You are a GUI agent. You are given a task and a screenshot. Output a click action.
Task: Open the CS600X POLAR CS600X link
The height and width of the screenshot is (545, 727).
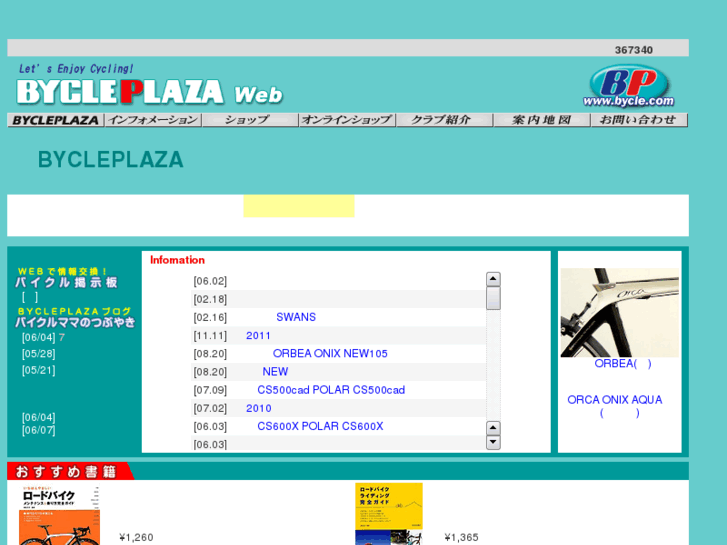(320, 427)
